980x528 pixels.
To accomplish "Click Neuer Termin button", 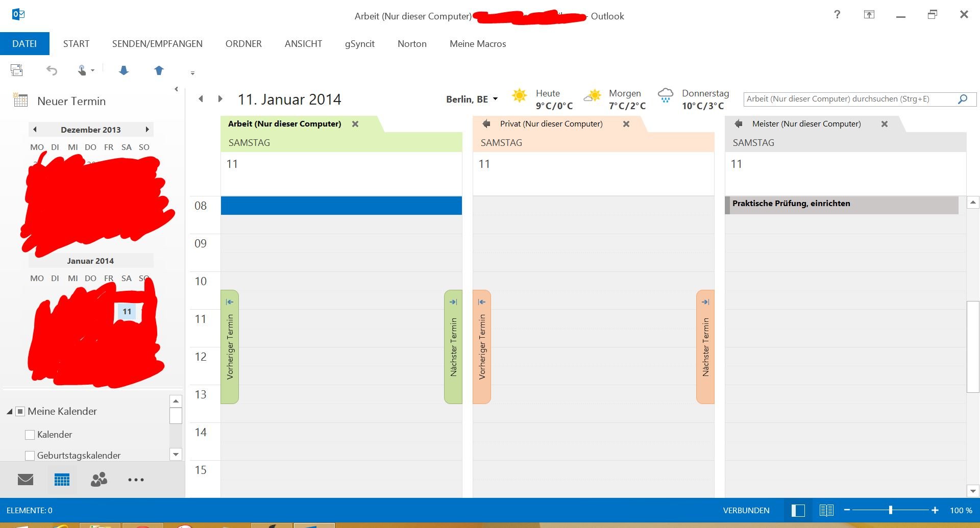I will point(60,100).
